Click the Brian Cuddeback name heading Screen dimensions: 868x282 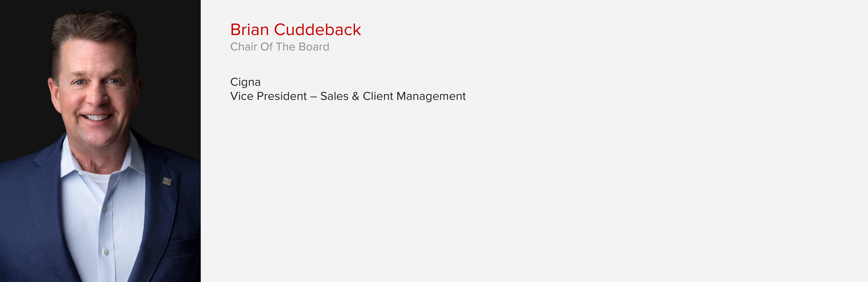coord(295,30)
